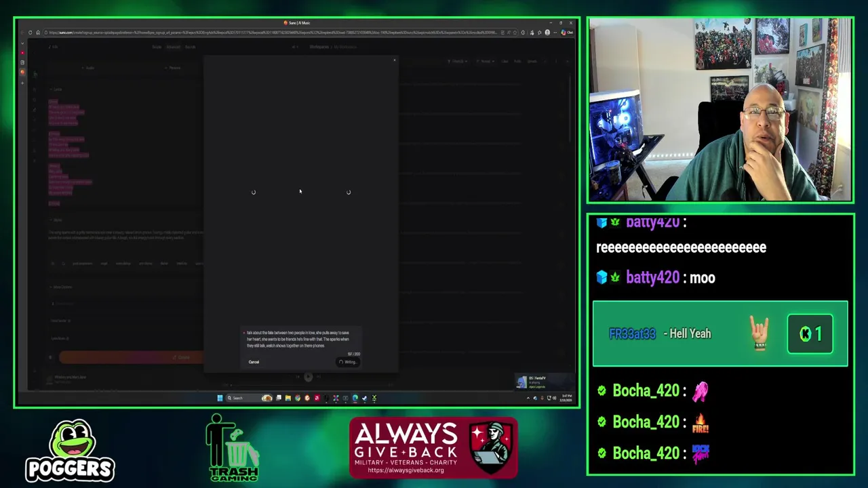Click the Poggers frog logo

(71, 450)
